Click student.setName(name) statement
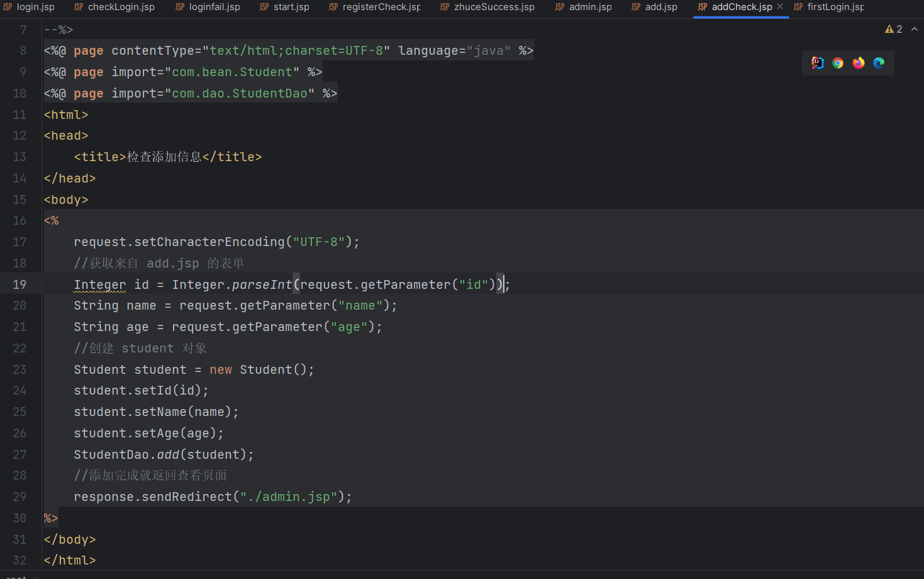 (x=156, y=412)
